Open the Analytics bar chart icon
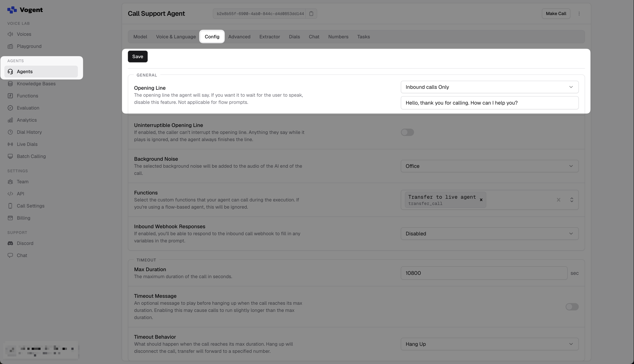Viewport: 634px width, 364px height. click(10, 120)
